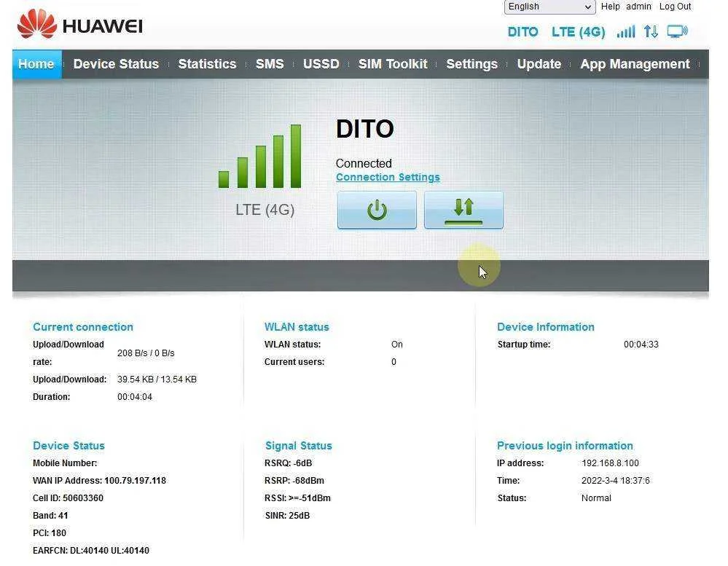Viewport: 728px width, 566px height.
Task: Click Previous login information heading
Action: [x=565, y=445]
